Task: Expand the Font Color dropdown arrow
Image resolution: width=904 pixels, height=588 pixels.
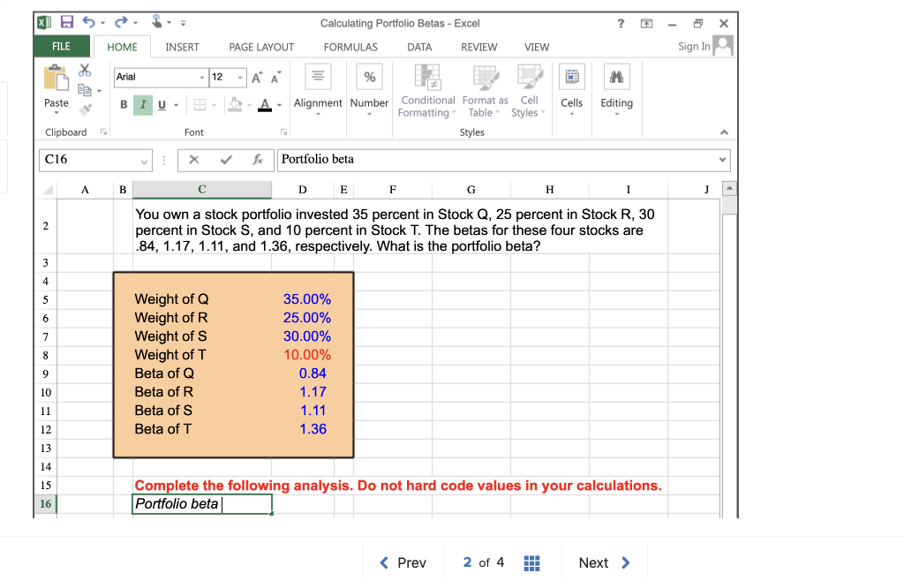Action: tap(277, 106)
